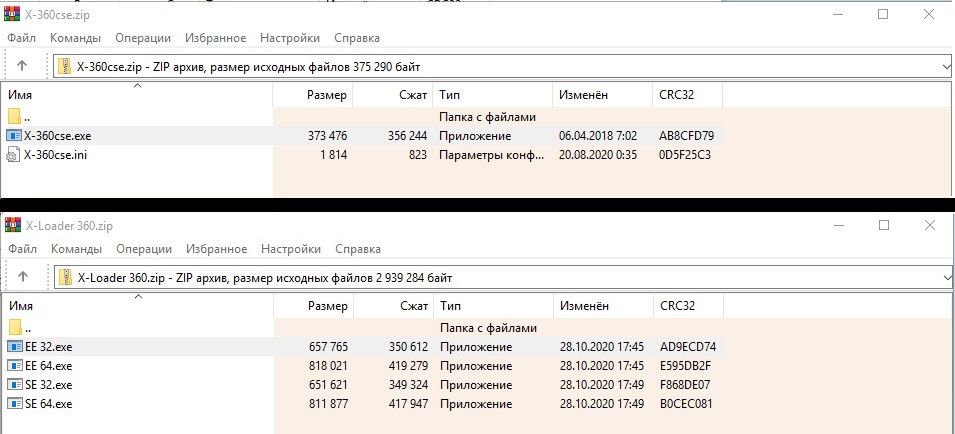Open Настройки menu in X-360cse.zip window
This screenshot has height=434, width=955.
click(290, 38)
